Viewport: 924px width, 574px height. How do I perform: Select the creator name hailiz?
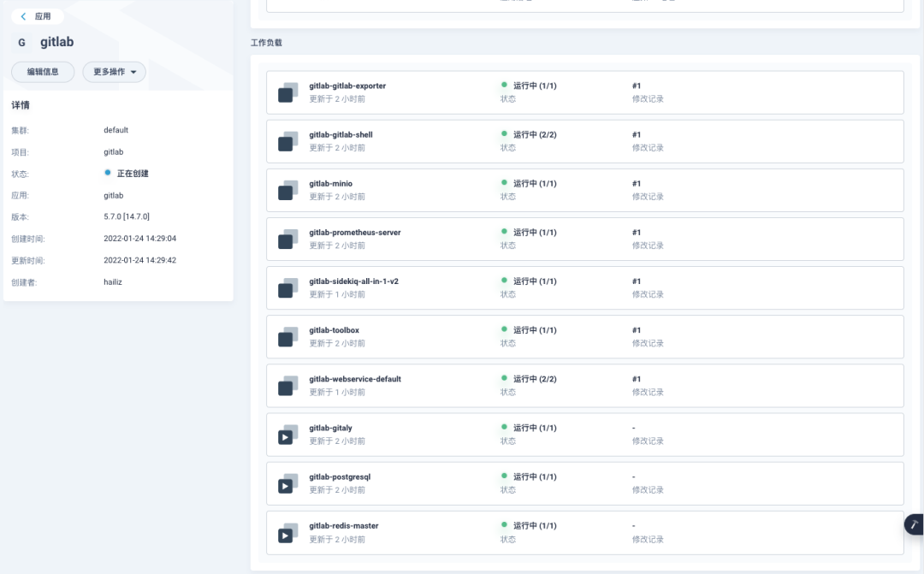[113, 282]
